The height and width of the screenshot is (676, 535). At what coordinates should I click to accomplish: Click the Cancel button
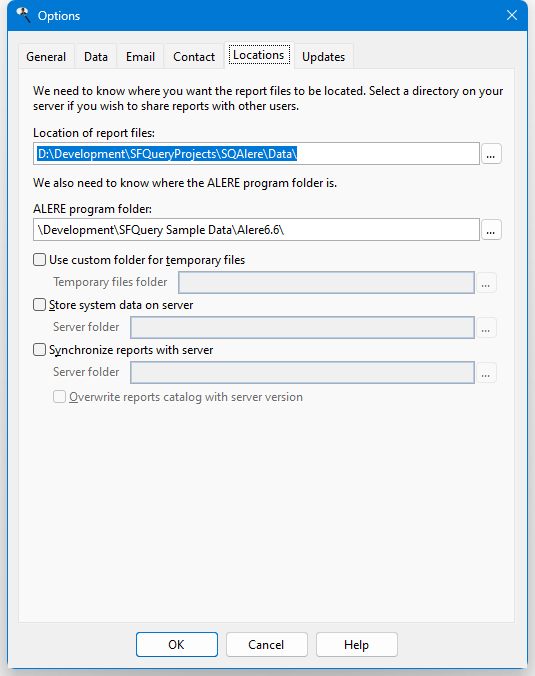point(266,645)
